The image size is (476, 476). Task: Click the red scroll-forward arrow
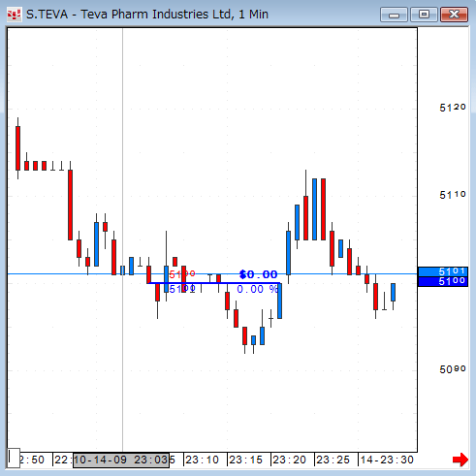460,460
